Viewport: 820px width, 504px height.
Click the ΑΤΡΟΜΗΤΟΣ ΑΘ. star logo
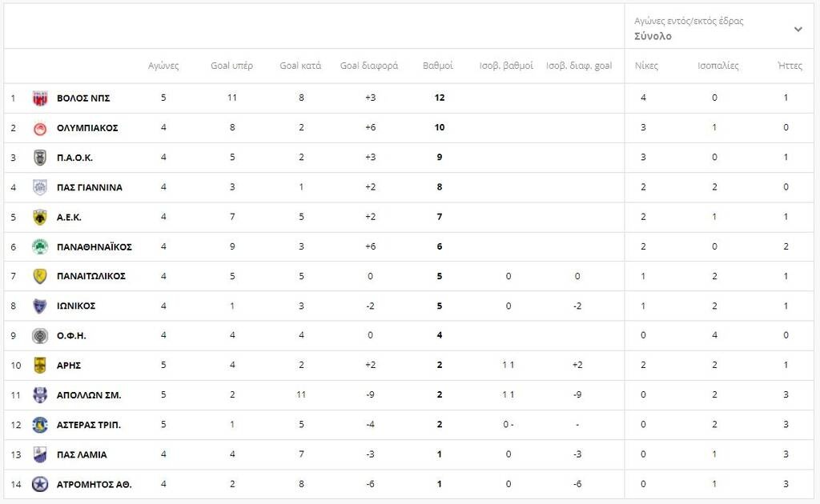40,484
